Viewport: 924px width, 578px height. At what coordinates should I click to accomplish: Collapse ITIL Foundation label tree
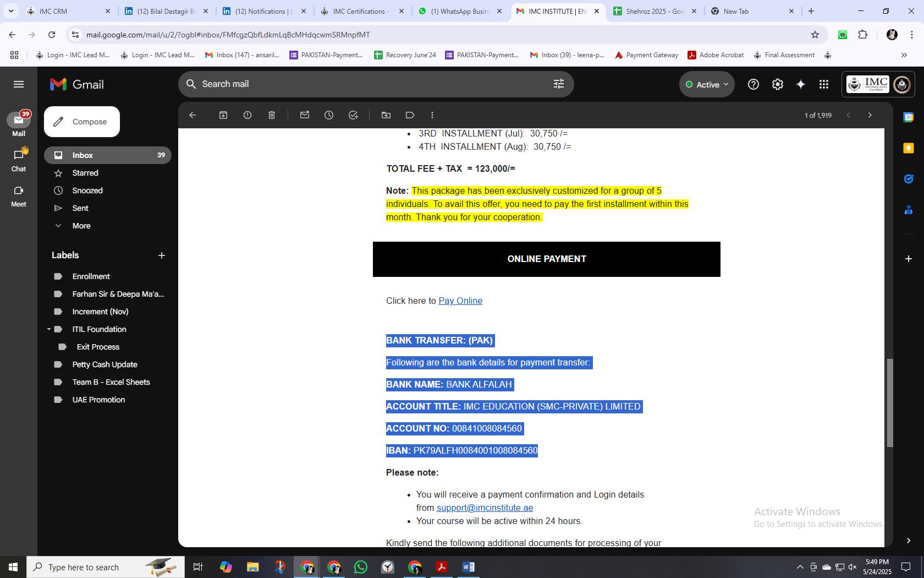pyautogui.click(x=49, y=329)
